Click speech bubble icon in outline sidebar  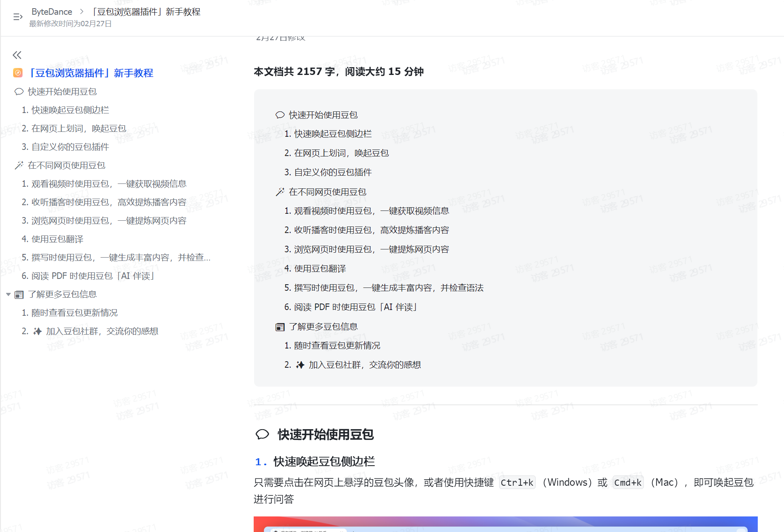tap(19, 91)
